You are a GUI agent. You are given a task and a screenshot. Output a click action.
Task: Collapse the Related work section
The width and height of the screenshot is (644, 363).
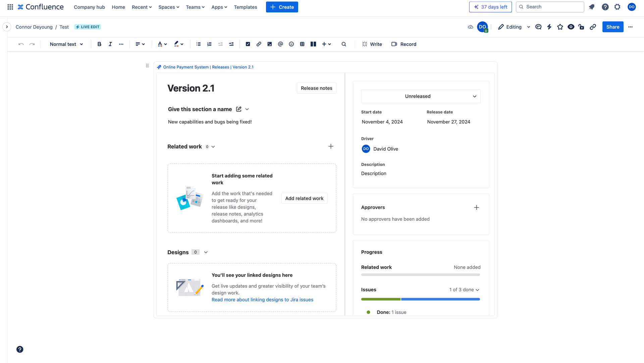[213, 146]
